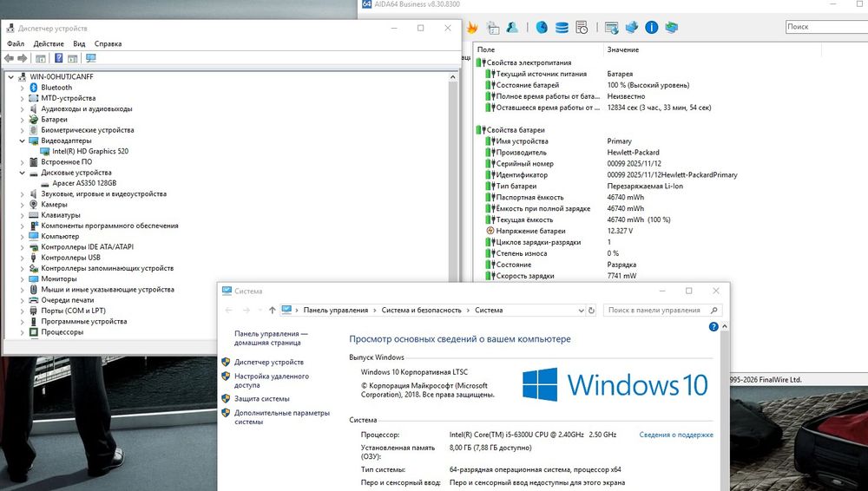Screen dimensions: 868x491
Task: Click the back arrow in System window navigation
Action: (228, 311)
